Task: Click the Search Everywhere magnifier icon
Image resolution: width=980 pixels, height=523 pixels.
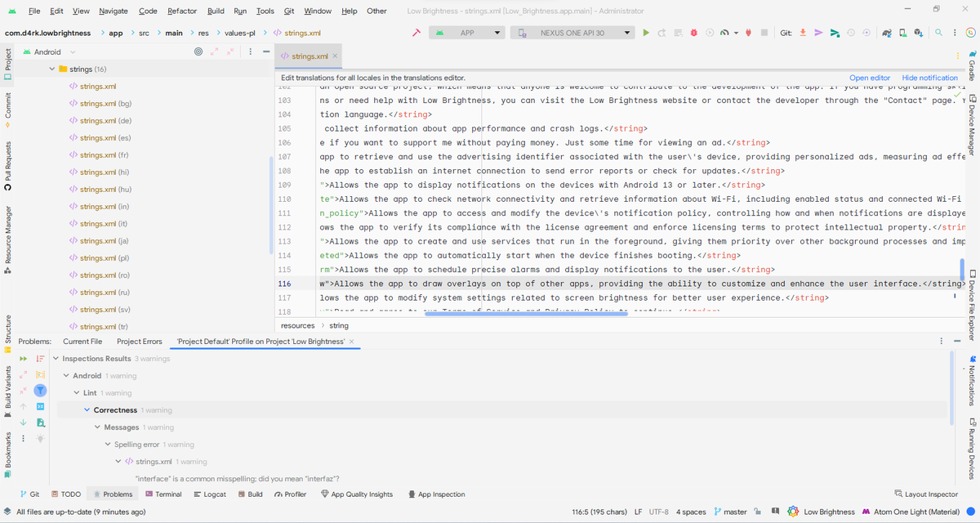Action: 939,33
